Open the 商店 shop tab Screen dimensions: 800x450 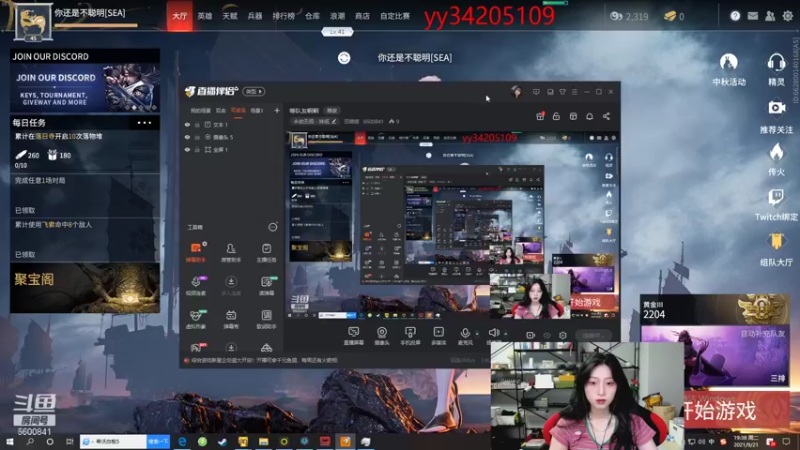tap(362, 16)
